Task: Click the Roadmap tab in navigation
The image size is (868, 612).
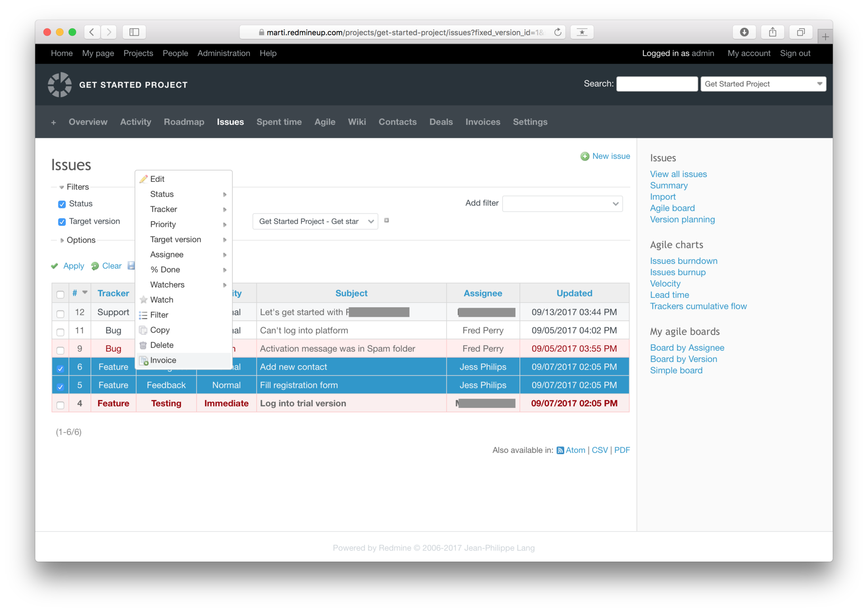Action: pos(185,121)
